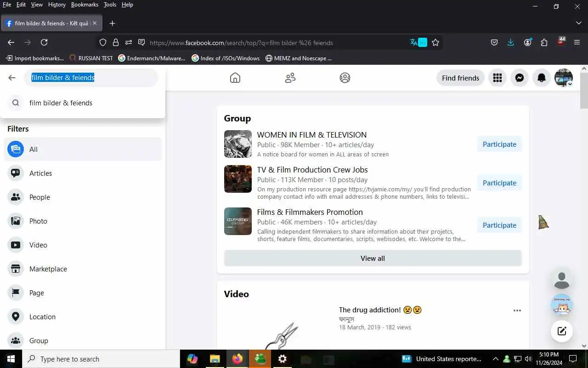Open the File menu

click(7, 5)
